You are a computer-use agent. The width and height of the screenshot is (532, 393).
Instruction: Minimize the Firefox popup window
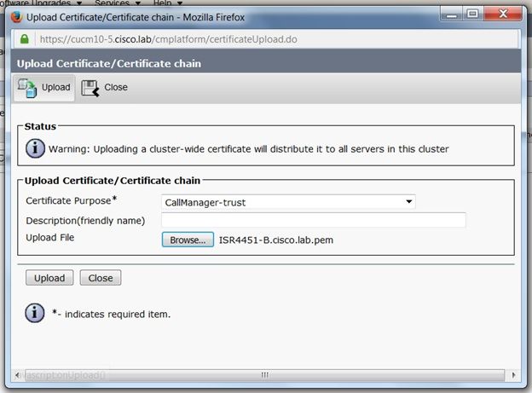[451, 14]
